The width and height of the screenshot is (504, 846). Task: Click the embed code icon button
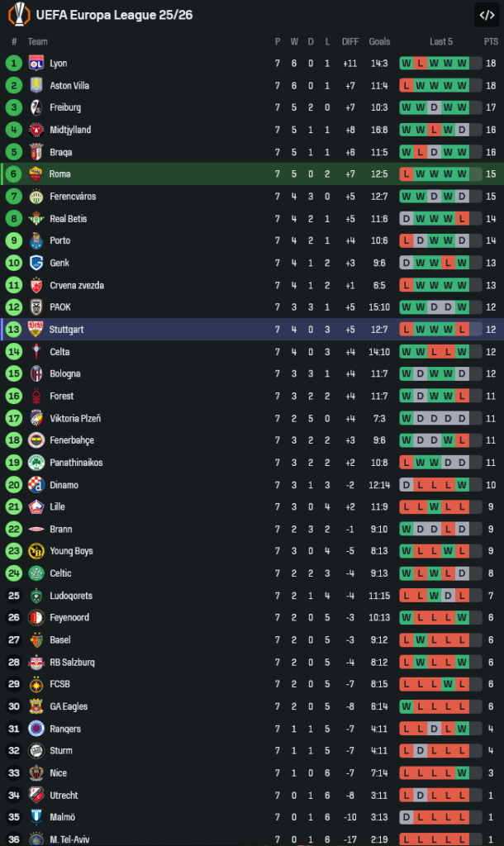click(x=486, y=15)
